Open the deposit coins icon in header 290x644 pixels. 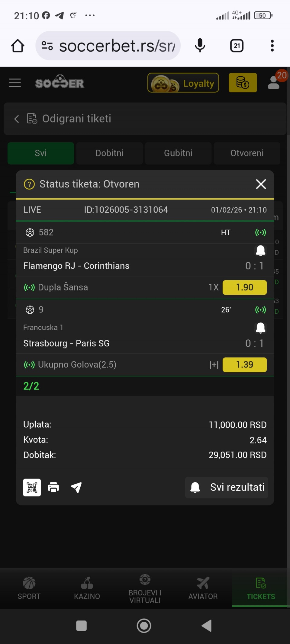coord(243,82)
